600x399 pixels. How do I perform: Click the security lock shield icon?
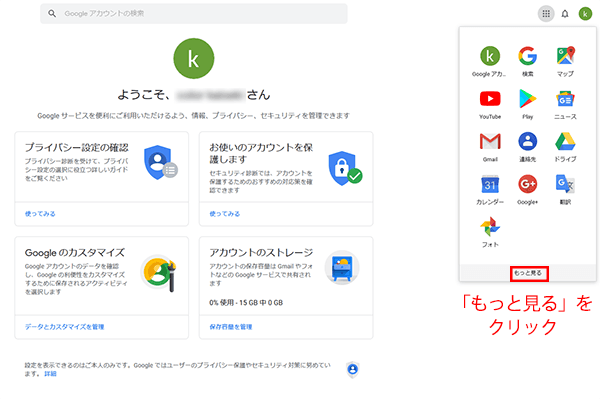345,169
